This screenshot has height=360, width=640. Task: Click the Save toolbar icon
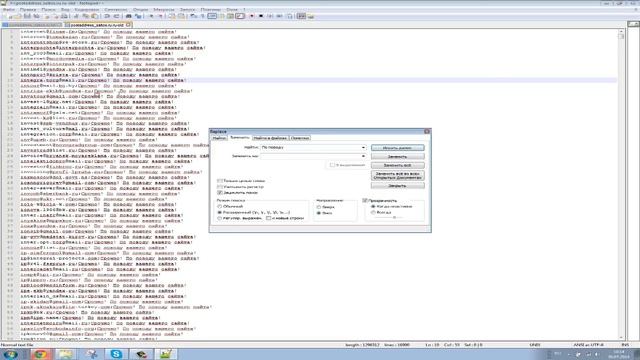tap(27, 16)
